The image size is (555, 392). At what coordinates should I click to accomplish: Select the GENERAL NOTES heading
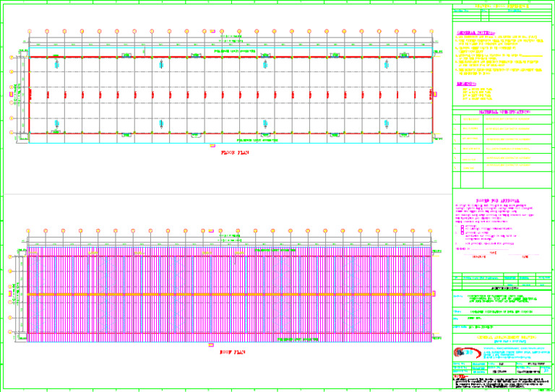[x=476, y=32]
